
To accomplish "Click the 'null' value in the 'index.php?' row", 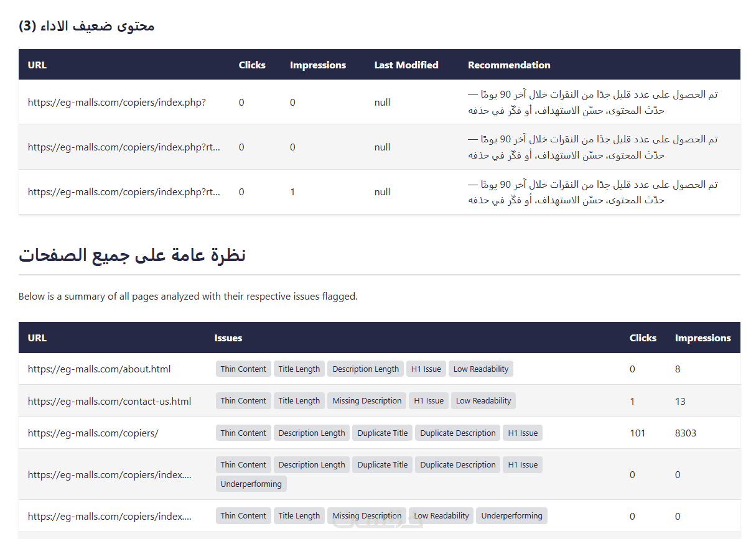I will point(383,102).
